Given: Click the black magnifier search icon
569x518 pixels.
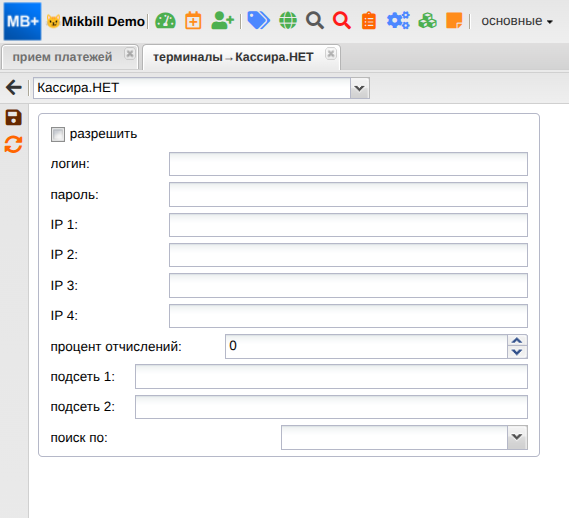Looking at the screenshot, I should 315,20.
